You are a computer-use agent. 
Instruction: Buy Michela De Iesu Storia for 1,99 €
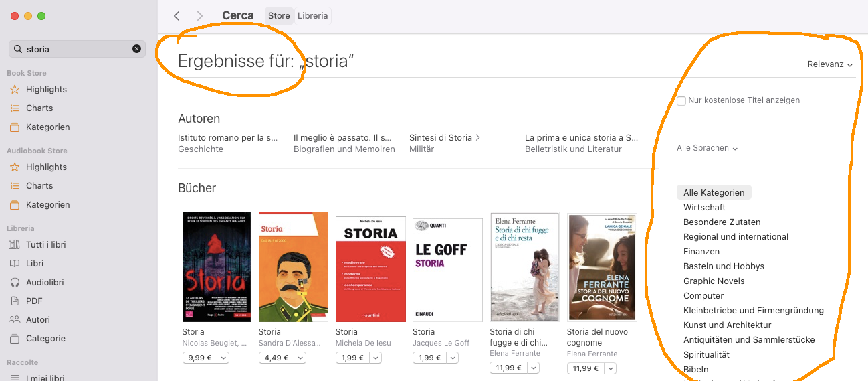click(x=354, y=358)
